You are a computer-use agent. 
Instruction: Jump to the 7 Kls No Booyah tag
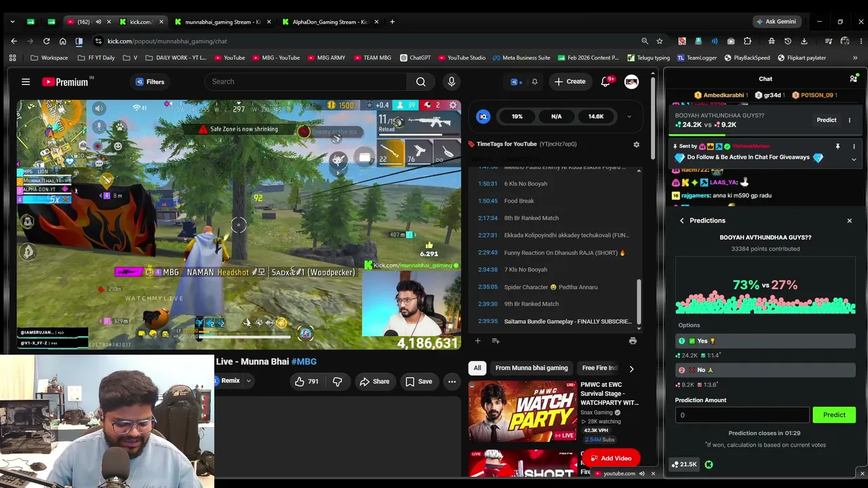(526, 270)
